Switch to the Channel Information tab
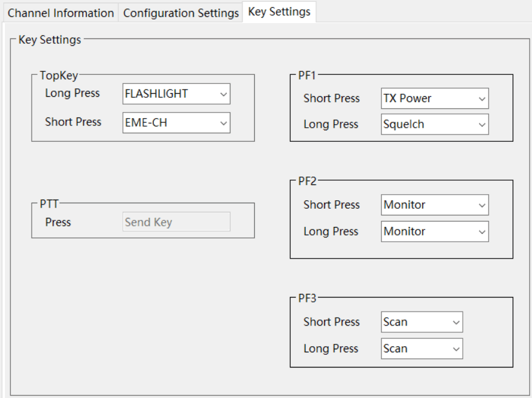Image resolution: width=532 pixels, height=398 pixels. coord(60,13)
